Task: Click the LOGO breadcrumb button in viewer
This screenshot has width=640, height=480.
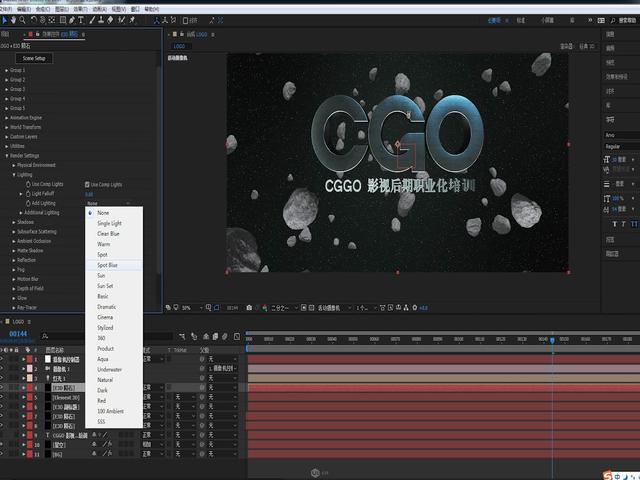Action: 179,46
